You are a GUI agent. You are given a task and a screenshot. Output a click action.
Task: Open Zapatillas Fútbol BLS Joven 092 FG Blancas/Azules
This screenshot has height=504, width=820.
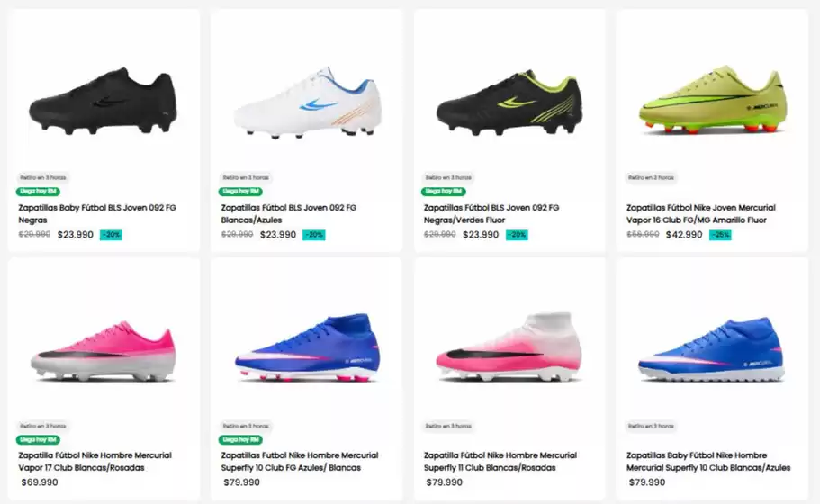pyautogui.click(x=289, y=214)
